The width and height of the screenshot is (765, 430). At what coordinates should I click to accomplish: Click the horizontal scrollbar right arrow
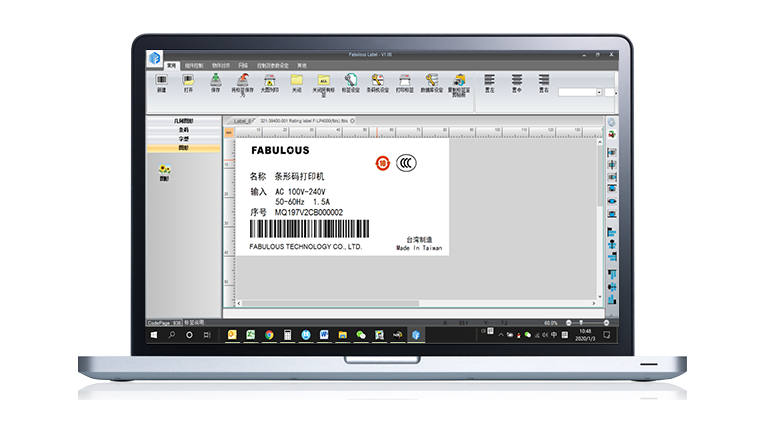click(594, 303)
